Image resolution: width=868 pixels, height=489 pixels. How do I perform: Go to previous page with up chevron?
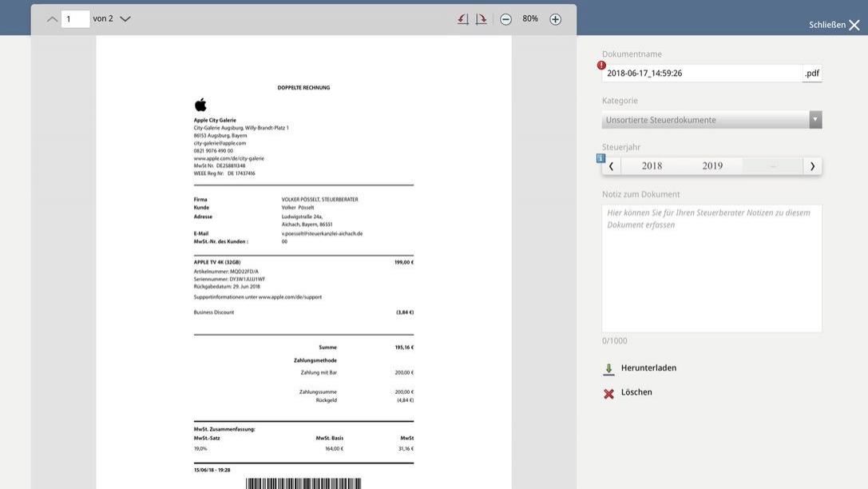tap(52, 19)
